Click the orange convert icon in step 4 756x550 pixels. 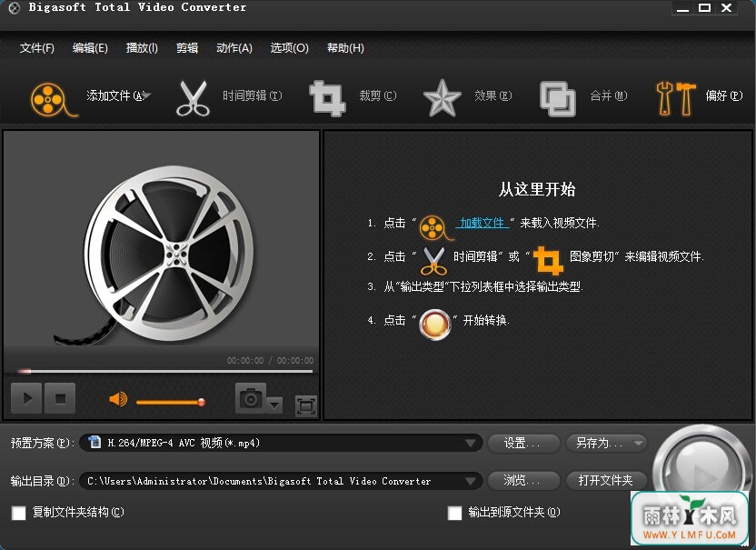click(435, 325)
